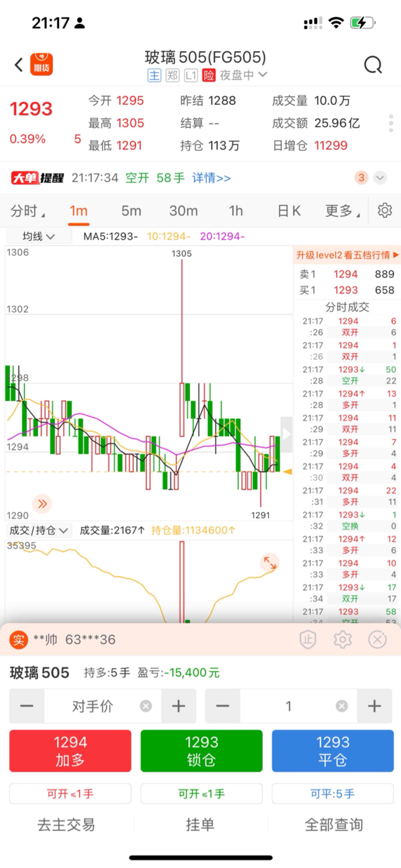
Task: Switch to the 日K chart tab
Action: tap(289, 211)
